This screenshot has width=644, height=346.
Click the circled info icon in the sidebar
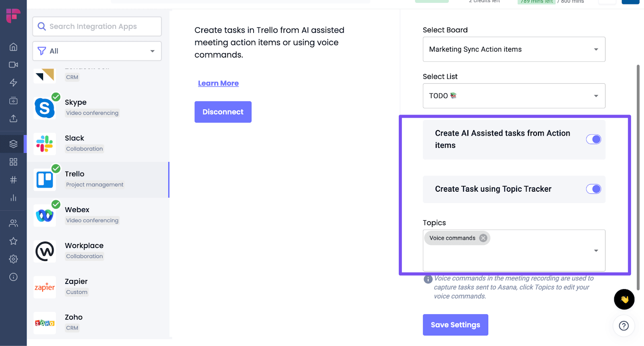[13, 277]
